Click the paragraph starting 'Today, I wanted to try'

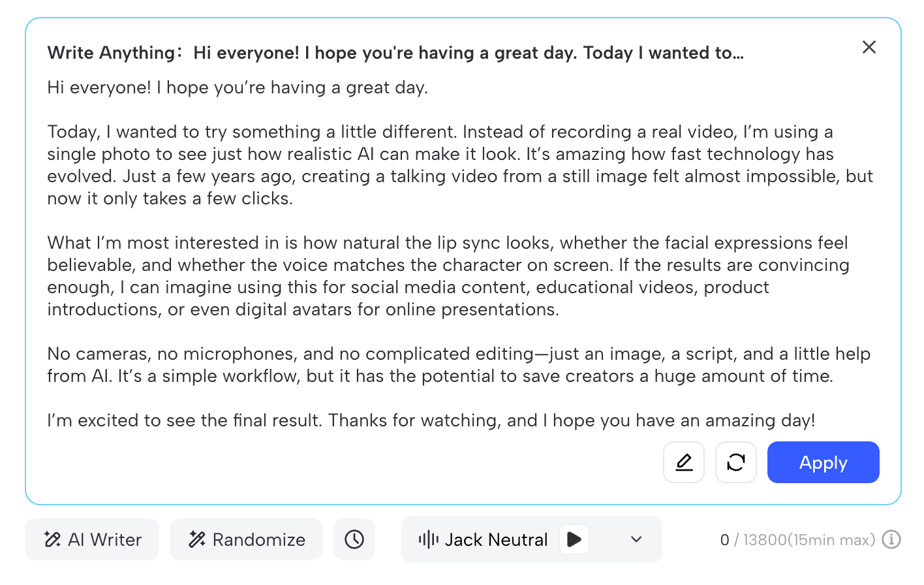coord(460,165)
